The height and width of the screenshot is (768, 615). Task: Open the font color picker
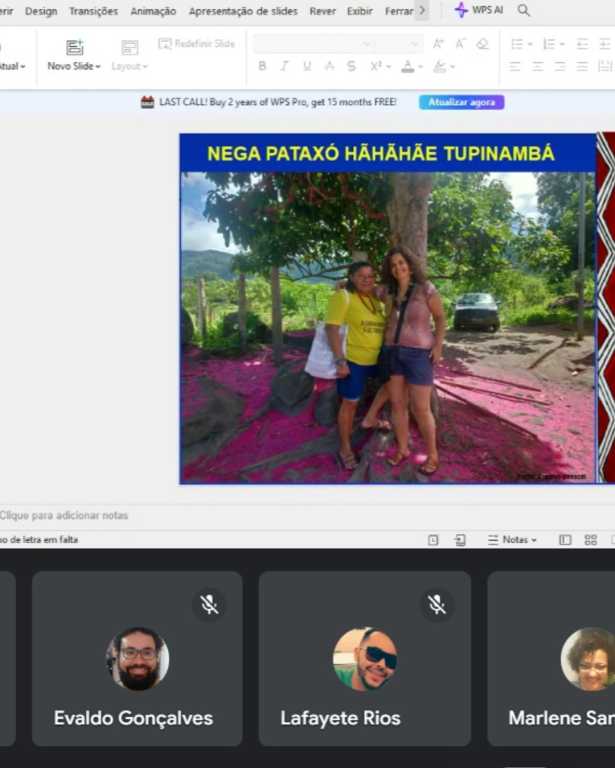(407, 66)
